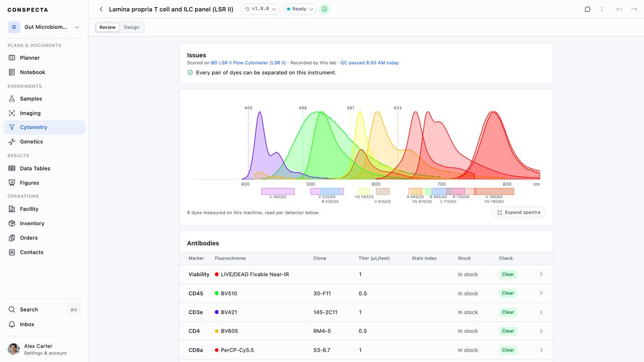Expand the CD8a row chevron
This screenshot has width=644, height=362.
click(541, 350)
